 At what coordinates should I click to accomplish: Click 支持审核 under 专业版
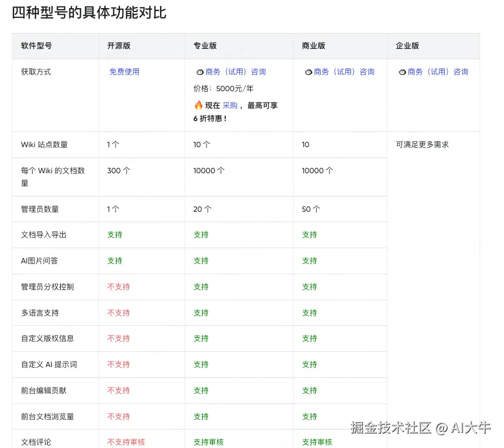coord(209,442)
